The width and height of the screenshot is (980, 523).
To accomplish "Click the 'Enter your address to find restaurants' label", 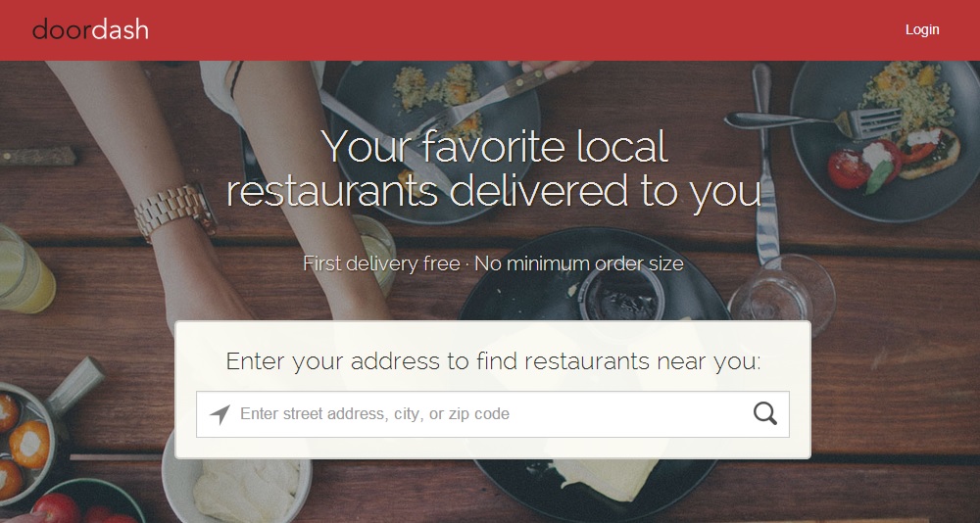I will pos(493,361).
